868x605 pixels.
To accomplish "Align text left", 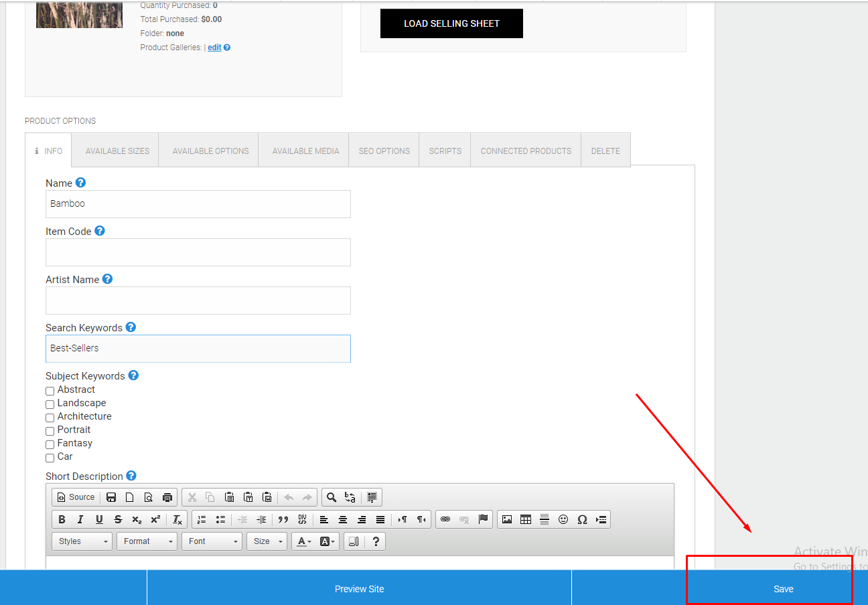I will pyautogui.click(x=324, y=519).
